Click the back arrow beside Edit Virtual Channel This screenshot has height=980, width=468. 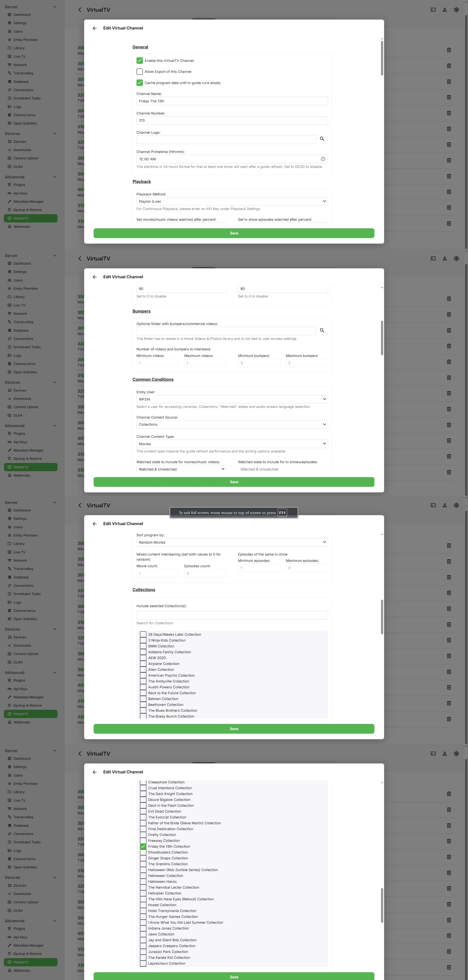(95, 28)
